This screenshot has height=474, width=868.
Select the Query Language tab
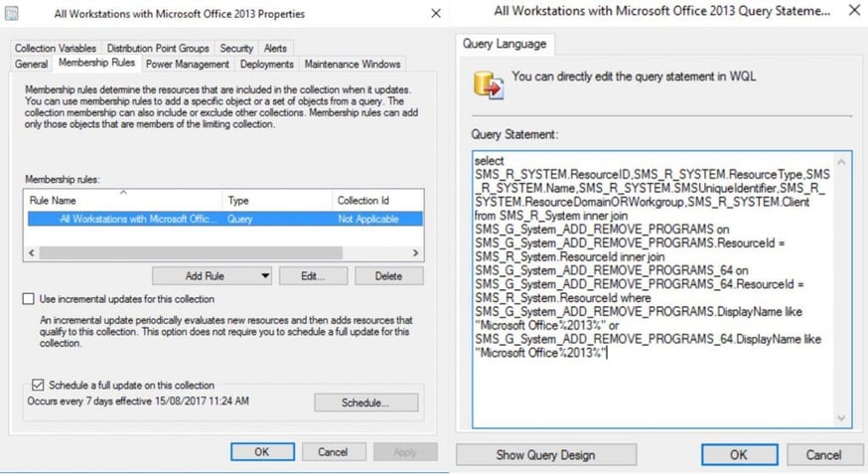[505, 44]
